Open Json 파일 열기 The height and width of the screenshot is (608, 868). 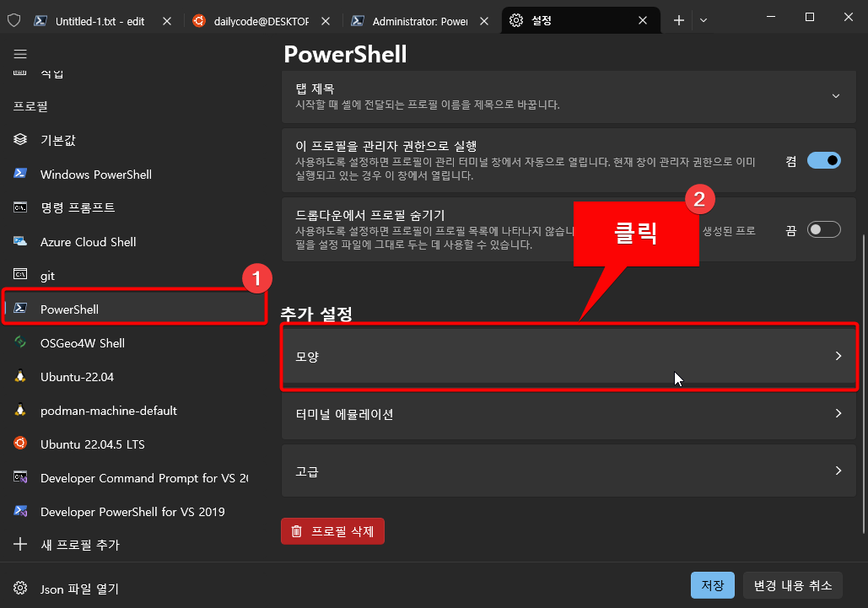pyautogui.click(x=134, y=588)
